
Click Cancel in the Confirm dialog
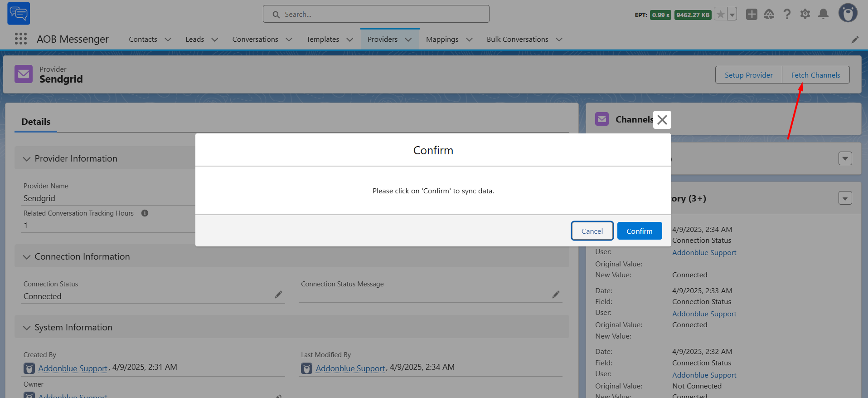pos(592,231)
